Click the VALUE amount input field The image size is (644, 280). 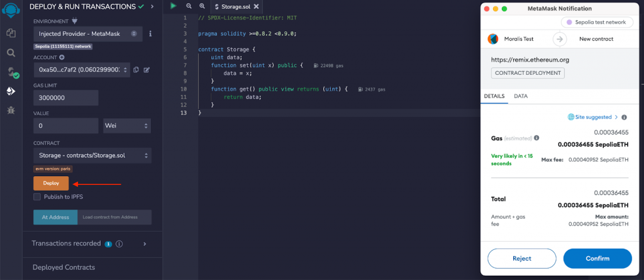click(x=65, y=126)
